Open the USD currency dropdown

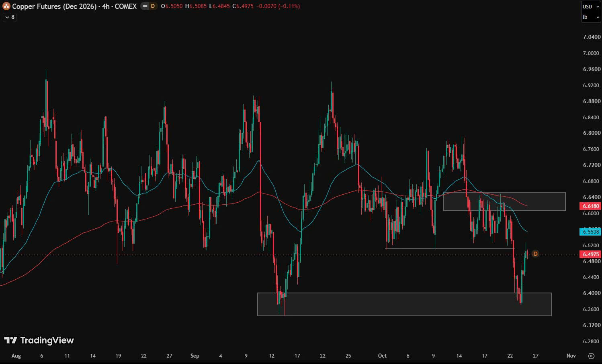[x=591, y=6]
